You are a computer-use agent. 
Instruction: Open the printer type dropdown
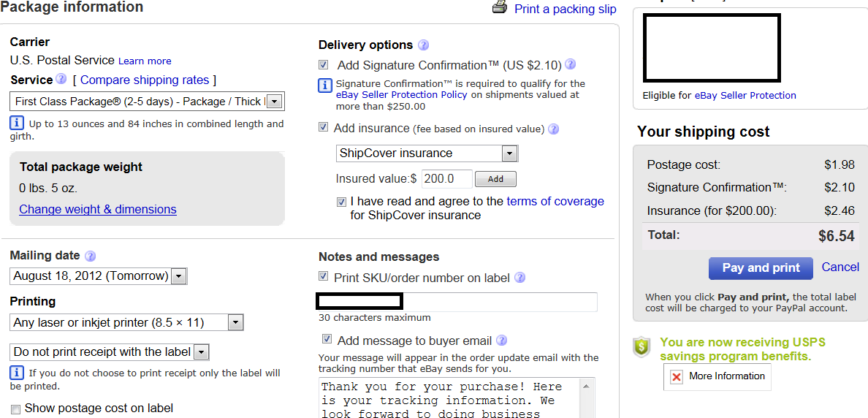point(235,322)
